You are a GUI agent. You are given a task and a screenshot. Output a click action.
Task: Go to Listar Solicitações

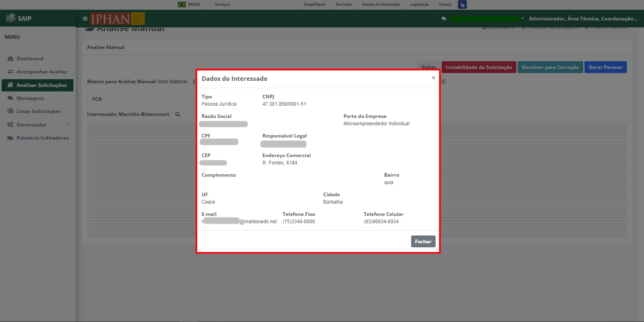pos(38,111)
